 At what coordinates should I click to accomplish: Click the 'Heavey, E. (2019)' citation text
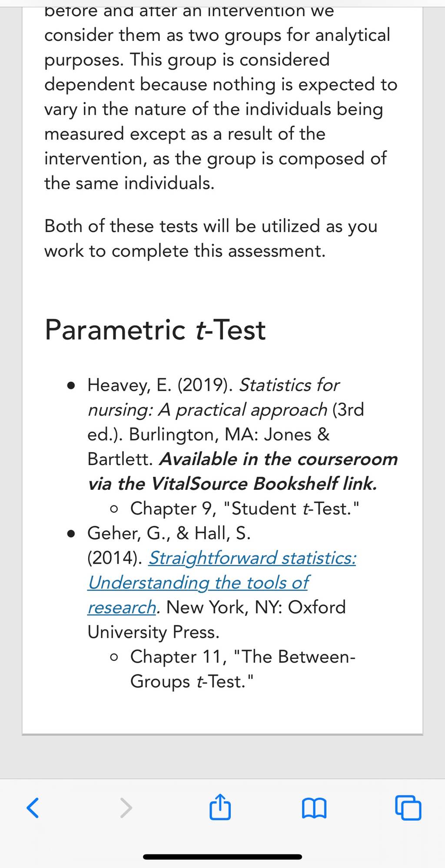coord(160,385)
